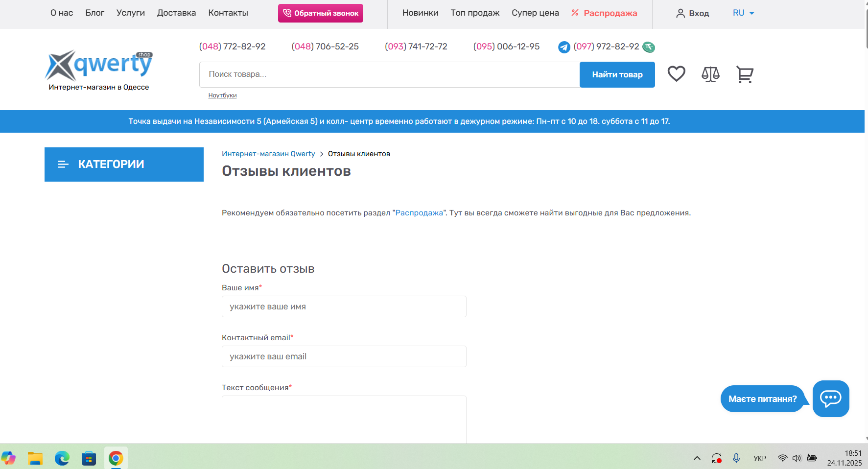Open Google Chrome in the taskbar
The height and width of the screenshot is (469, 868).
pos(116,458)
